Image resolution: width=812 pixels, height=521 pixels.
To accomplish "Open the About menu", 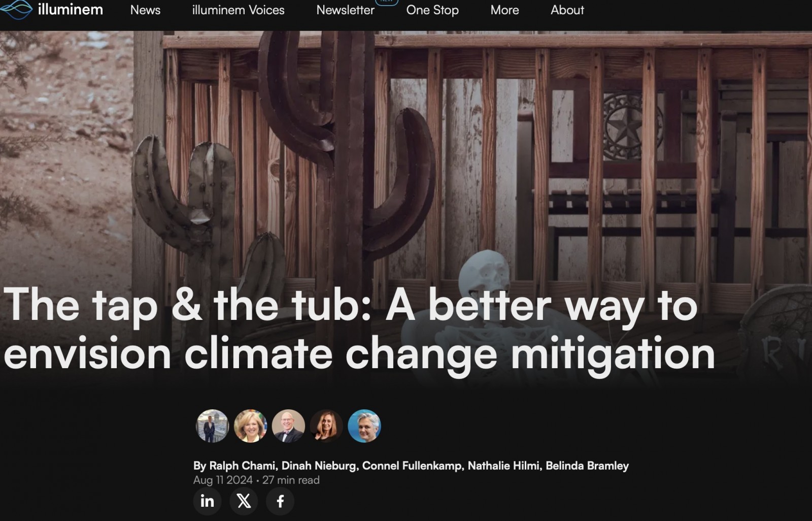I will click(x=567, y=10).
